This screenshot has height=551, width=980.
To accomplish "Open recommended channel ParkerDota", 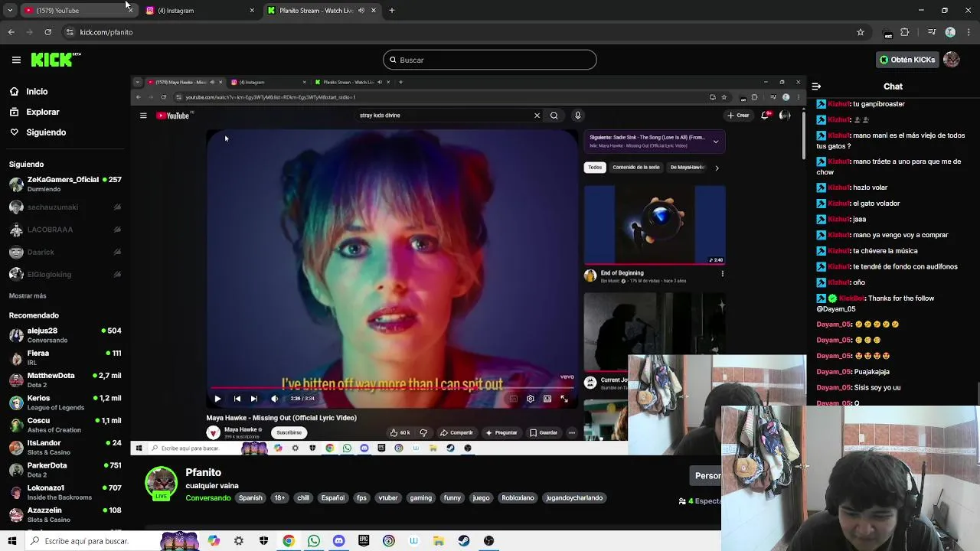I will tap(65, 470).
